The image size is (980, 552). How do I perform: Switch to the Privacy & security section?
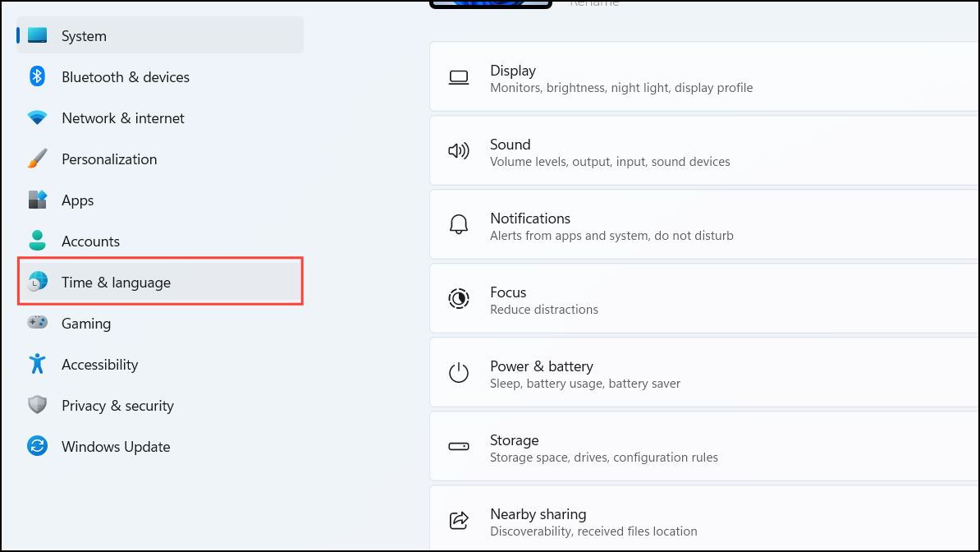(x=117, y=405)
